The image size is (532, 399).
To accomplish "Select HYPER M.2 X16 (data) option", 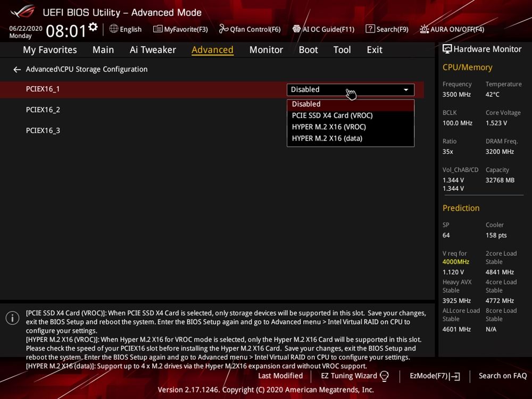I will point(351,138).
